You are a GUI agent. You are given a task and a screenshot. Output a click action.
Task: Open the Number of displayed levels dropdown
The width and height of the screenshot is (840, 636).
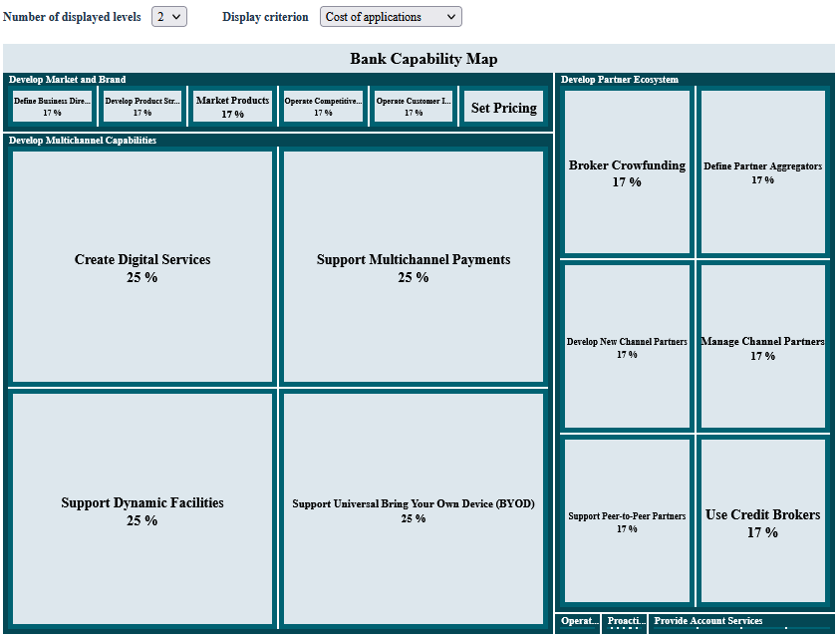pos(168,17)
